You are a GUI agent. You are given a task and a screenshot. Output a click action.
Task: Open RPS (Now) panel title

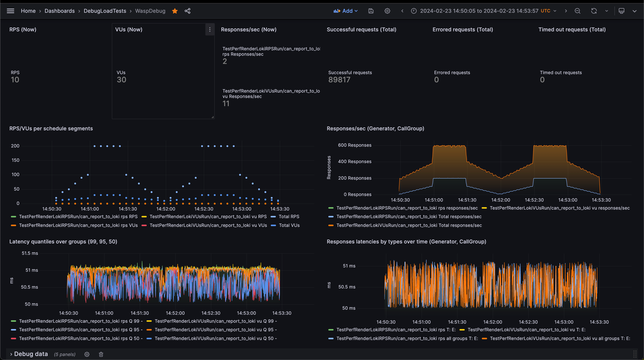[23, 29]
